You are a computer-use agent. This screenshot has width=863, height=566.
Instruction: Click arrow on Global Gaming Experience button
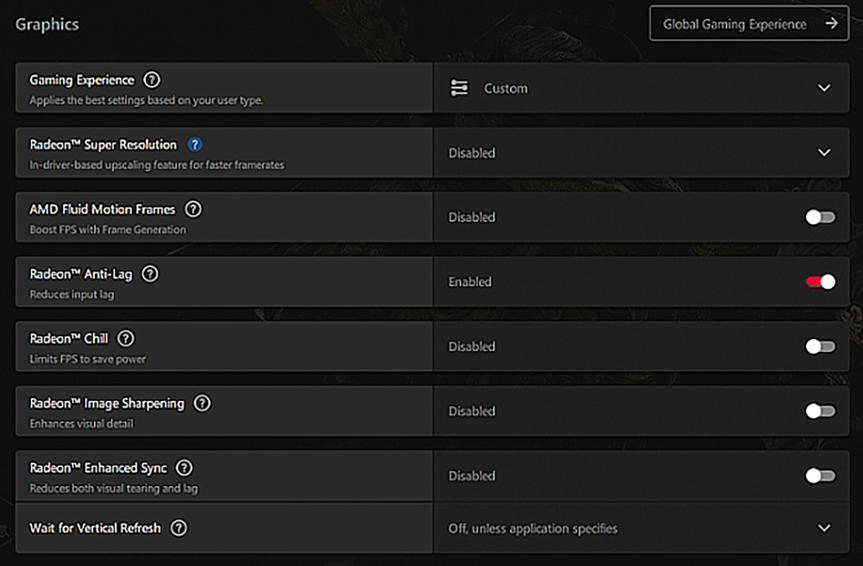(x=832, y=24)
